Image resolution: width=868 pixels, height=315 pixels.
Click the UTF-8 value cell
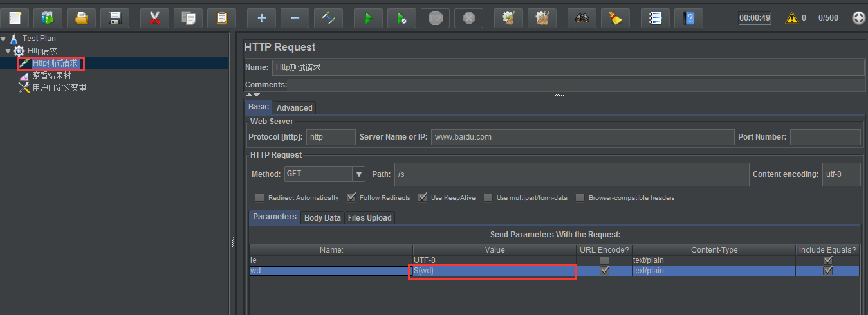click(495, 260)
